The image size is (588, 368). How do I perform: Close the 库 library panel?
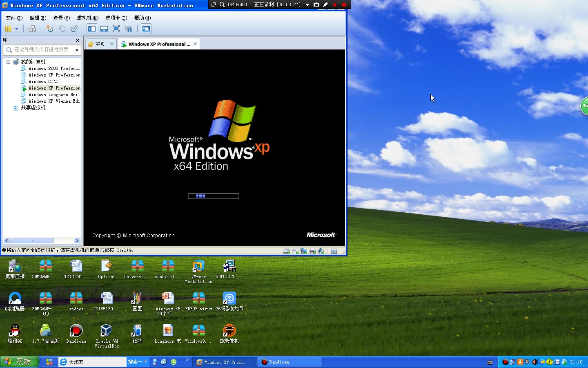[78, 40]
